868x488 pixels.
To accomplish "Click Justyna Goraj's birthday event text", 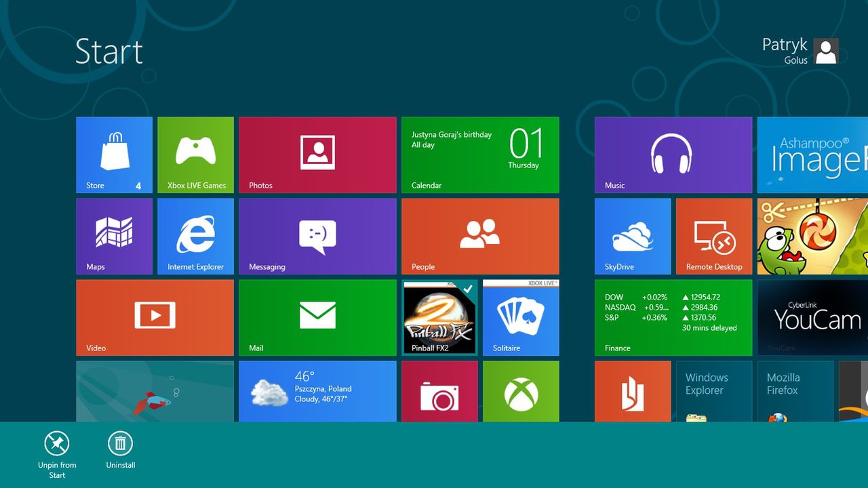I will point(452,135).
